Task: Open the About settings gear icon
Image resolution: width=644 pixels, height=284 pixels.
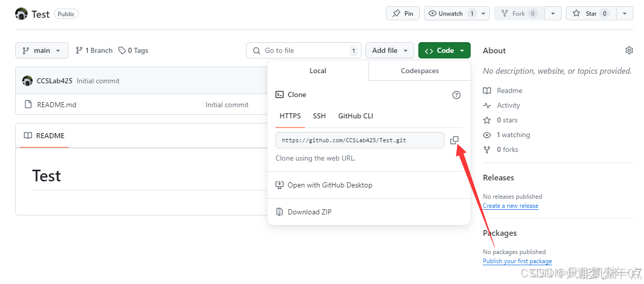Action: [629, 50]
